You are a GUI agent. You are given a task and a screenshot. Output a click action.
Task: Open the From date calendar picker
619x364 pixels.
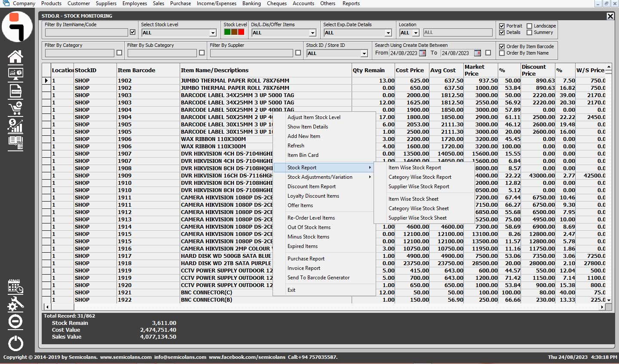click(x=422, y=53)
